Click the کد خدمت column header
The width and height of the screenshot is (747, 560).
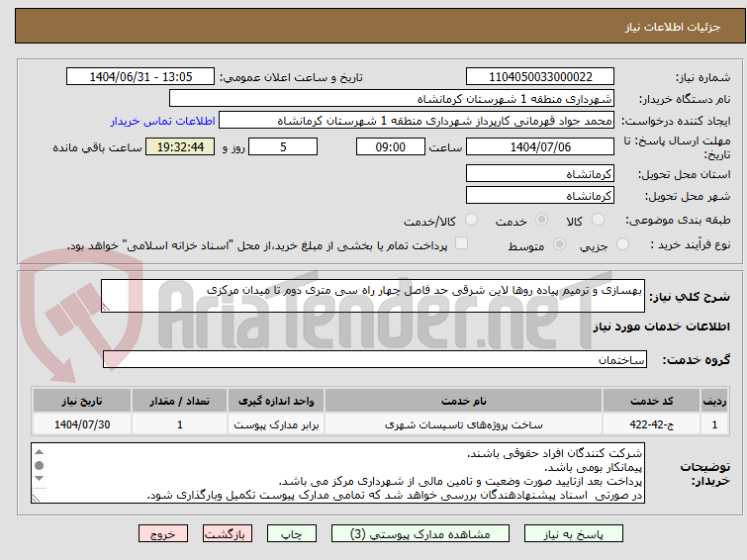click(651, 401)
